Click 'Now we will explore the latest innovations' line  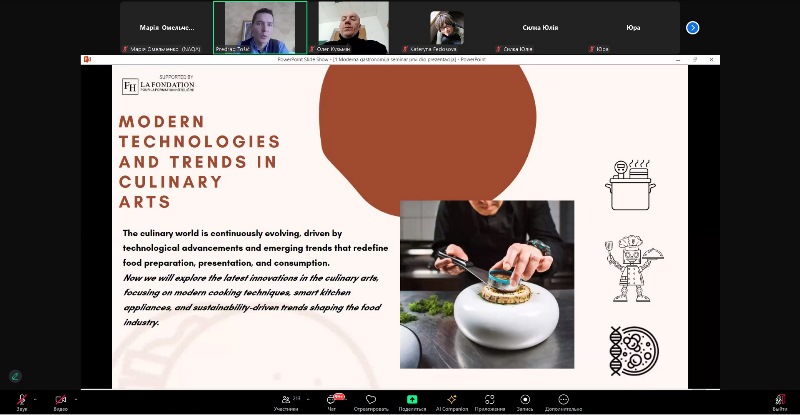pos(251,278)
